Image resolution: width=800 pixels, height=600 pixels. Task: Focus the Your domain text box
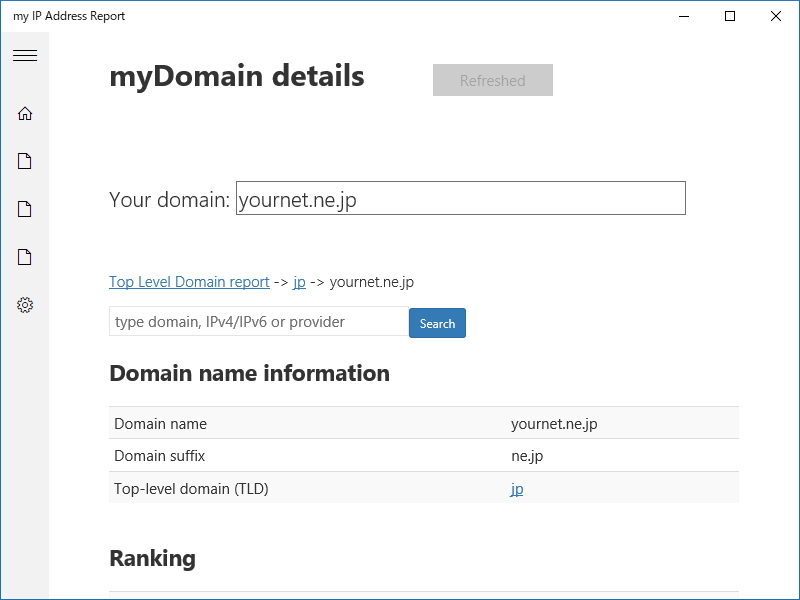click(x=460, y=198)
